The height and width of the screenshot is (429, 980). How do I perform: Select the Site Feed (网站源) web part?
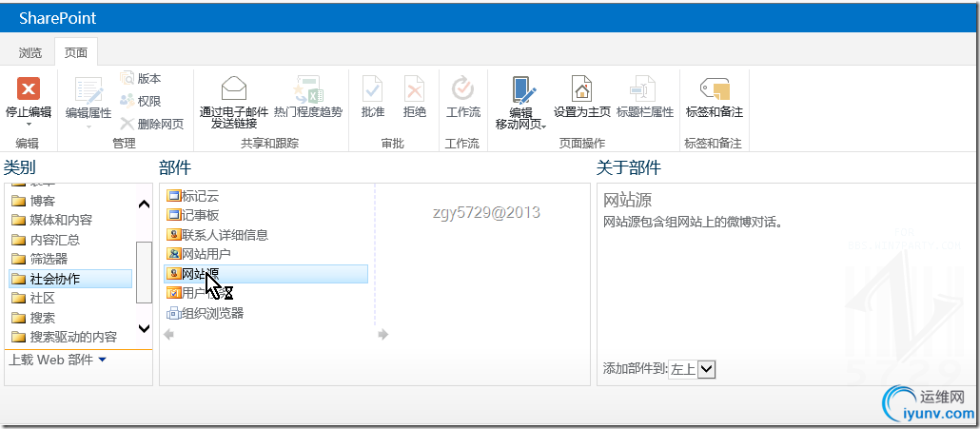pyautogui.click(x=265, y=274)
